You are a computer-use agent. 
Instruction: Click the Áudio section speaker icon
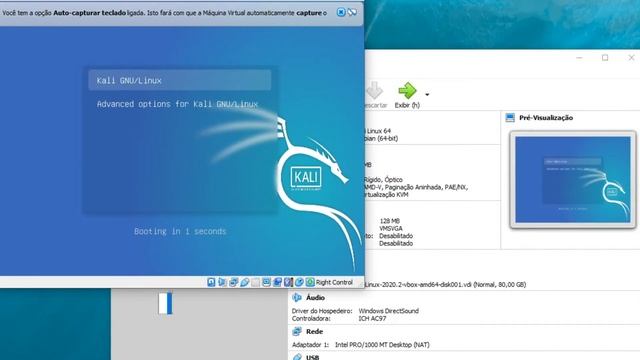click(297, 298)
